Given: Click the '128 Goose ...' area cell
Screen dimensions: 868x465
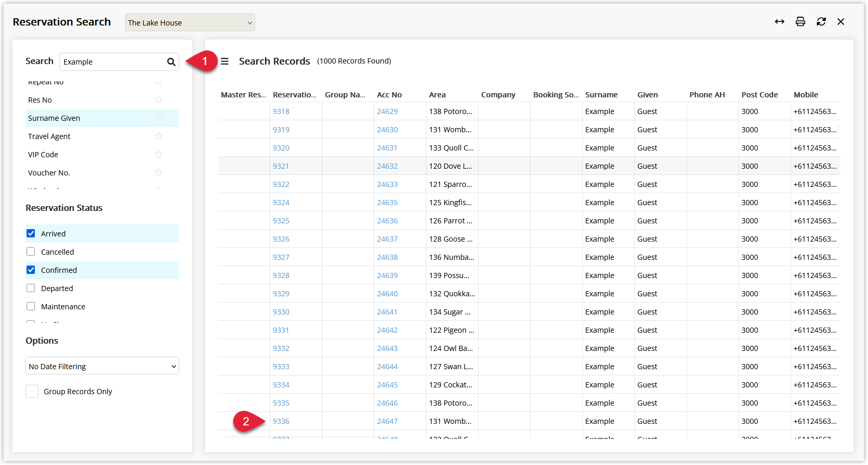Looking at the screenshot, I should click(x=451, y=239).
